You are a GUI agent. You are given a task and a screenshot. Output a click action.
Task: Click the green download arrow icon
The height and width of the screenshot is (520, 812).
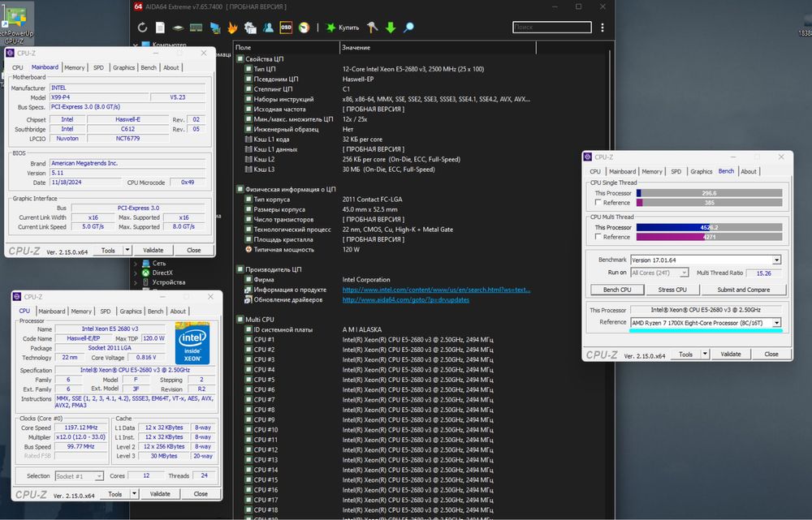pyautogui.click(x=391, y=28)
